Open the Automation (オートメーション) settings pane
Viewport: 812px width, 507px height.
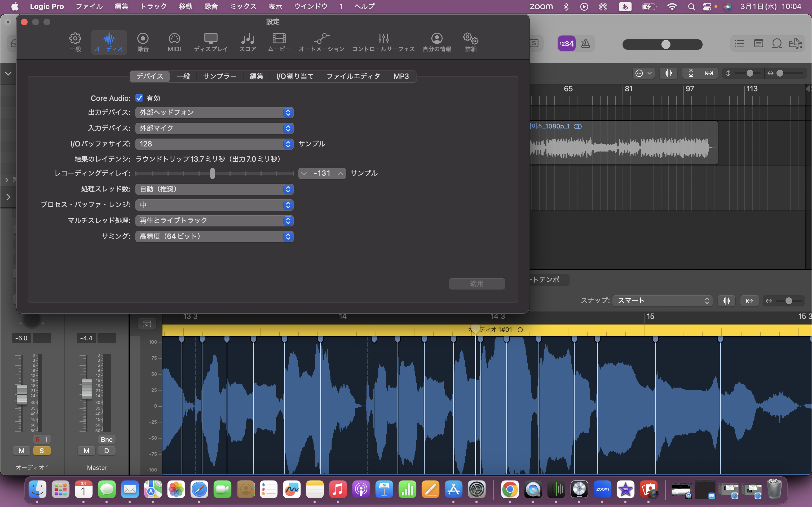click(x=321, y=42)
